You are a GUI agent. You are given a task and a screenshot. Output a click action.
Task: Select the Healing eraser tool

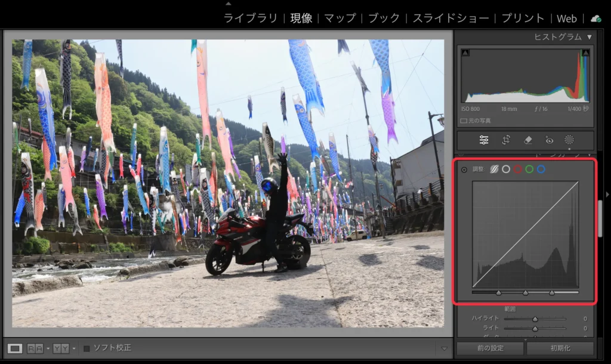[527, 140]
